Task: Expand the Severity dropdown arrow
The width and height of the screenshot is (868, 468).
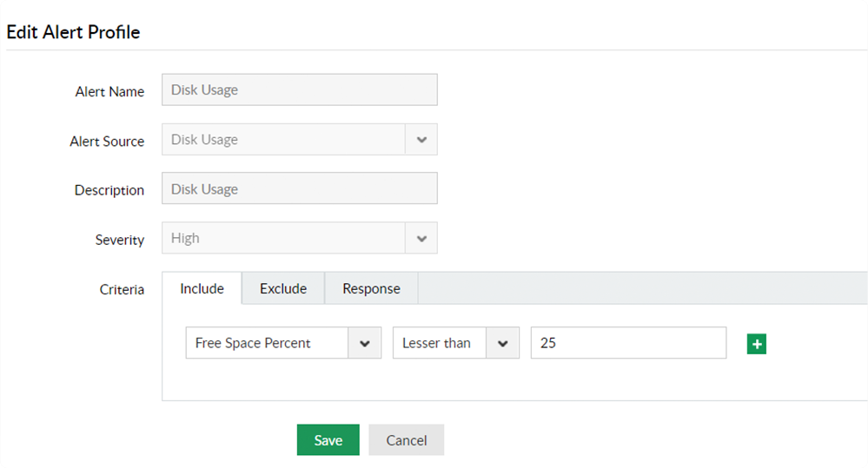Action: coord(421,238)
